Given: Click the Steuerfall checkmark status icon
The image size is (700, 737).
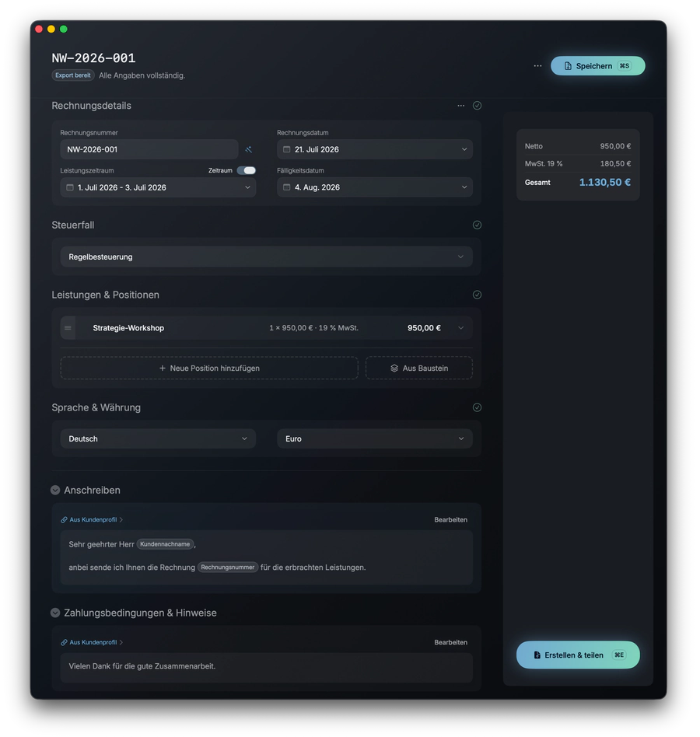Looking at the screenshot, I should tap(477, 225).
